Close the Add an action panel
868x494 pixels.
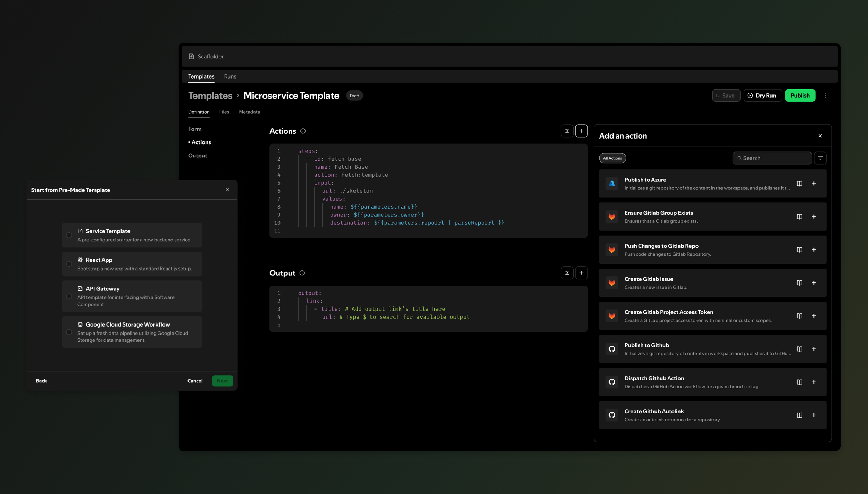click(x=820, y=136)
